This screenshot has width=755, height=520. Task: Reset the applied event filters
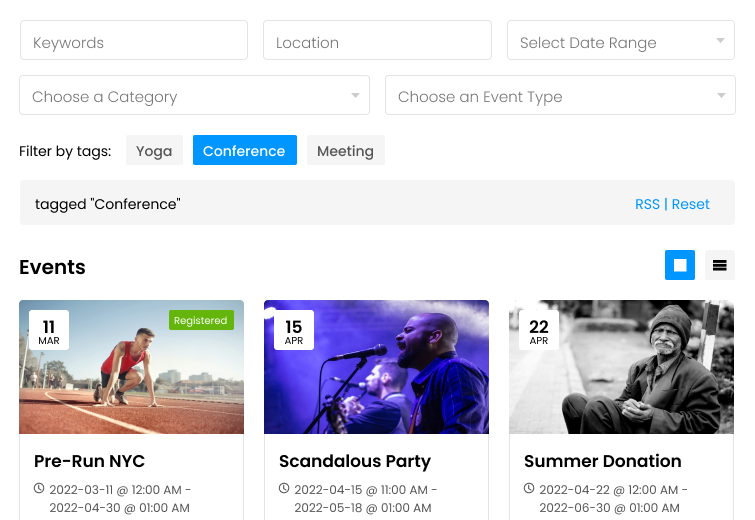click(690, 204)
